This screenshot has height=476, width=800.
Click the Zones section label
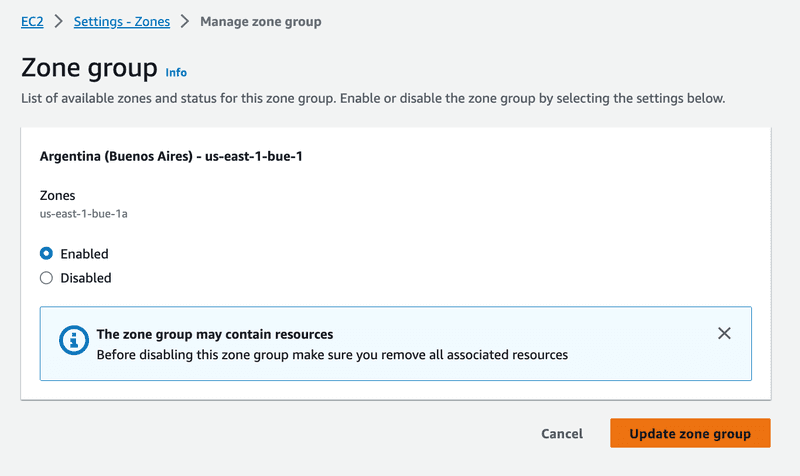point(58,195)
